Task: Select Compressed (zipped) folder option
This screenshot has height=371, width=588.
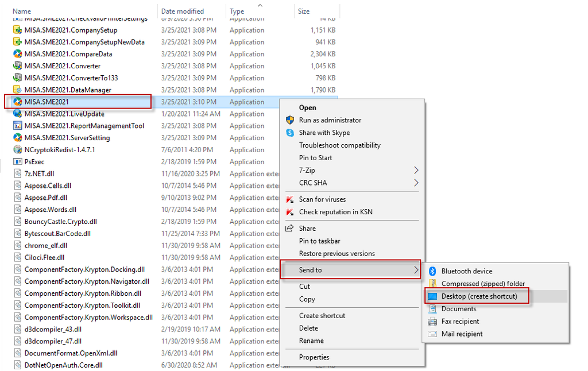Action: (x=483, y=284)
